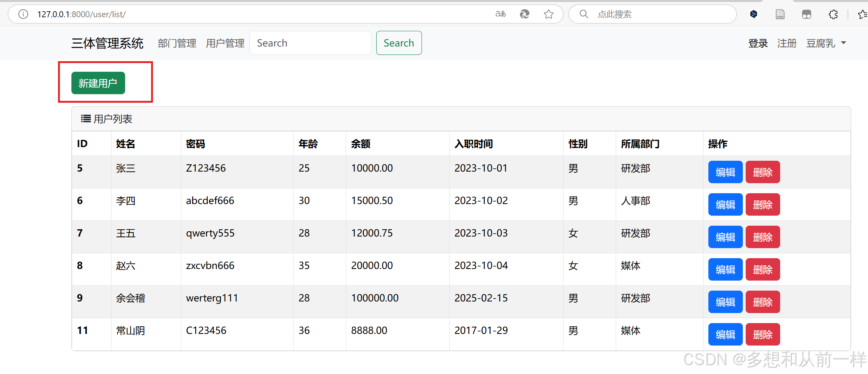The height and width of the screenshot is (374, 868).
Task: Click the password cell Z123456
Action: 206,168
